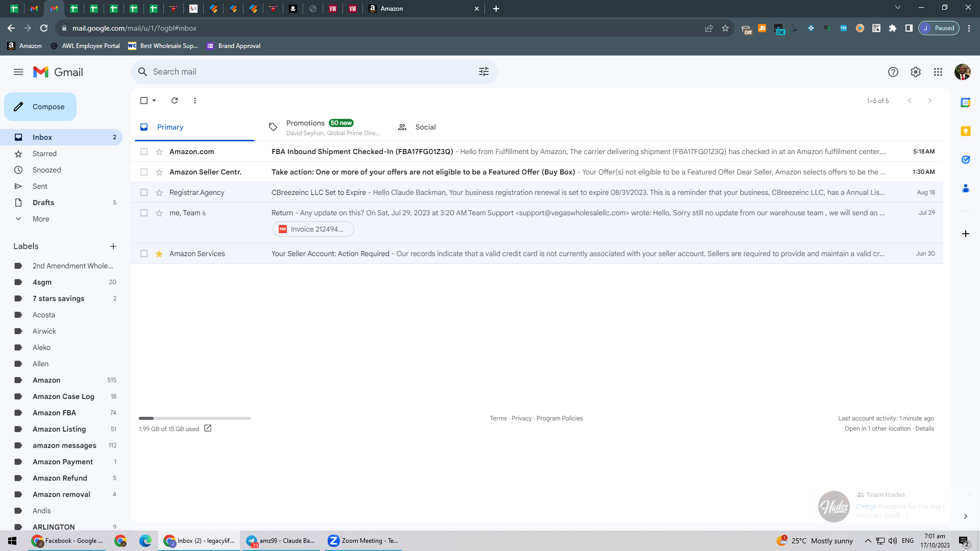Open Telegram amz99 taskbar item
The image size is (980, 551).
click(x=281, y=541)
